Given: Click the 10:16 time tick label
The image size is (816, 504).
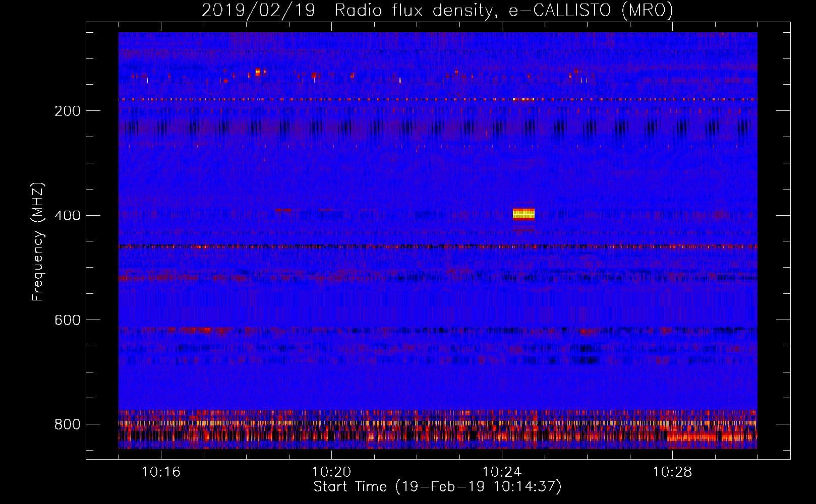Looking at the screenshot, I should [x=161, y=472].
